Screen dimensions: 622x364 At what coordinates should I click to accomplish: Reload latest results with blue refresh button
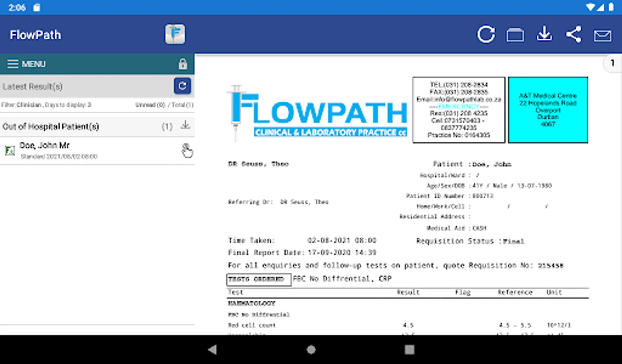tap(182, 86)
